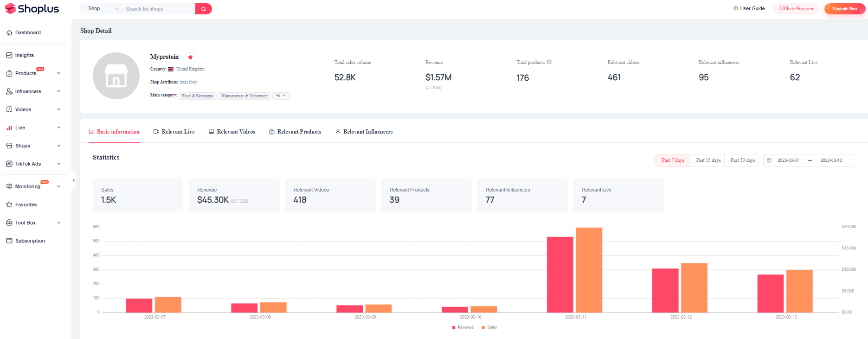The width and height of the screenshot is (868, 339).
Task: Edit the end date 2023-03-13 field
Action: 831,160
